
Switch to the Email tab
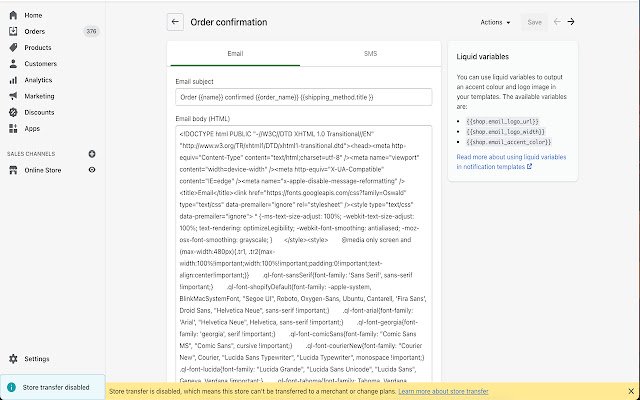click(x=235, y=53)
